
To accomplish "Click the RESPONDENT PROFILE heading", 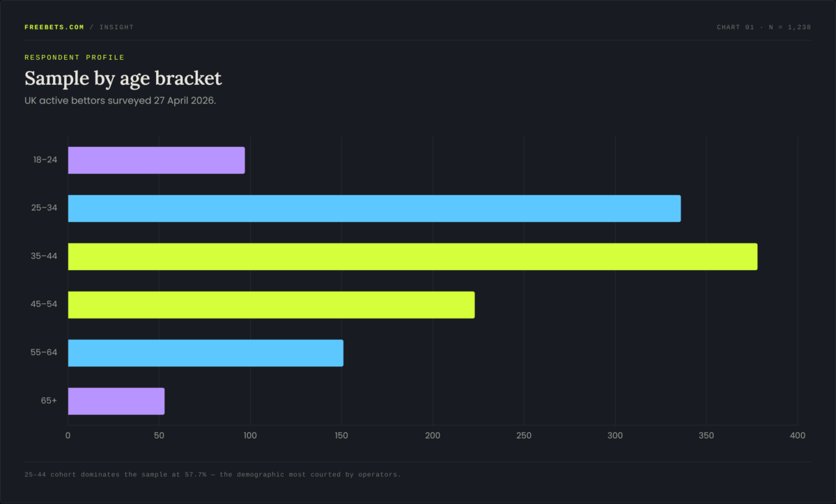I will click(x=75, y=57).
